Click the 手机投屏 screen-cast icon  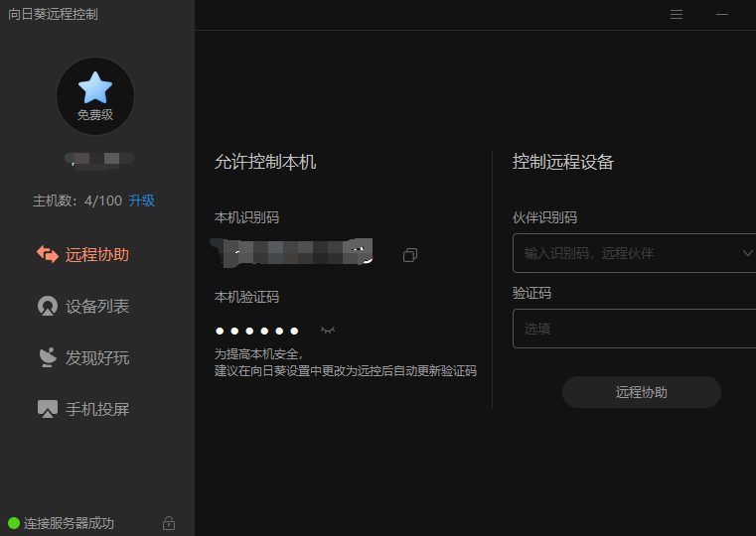coord(48,409)
